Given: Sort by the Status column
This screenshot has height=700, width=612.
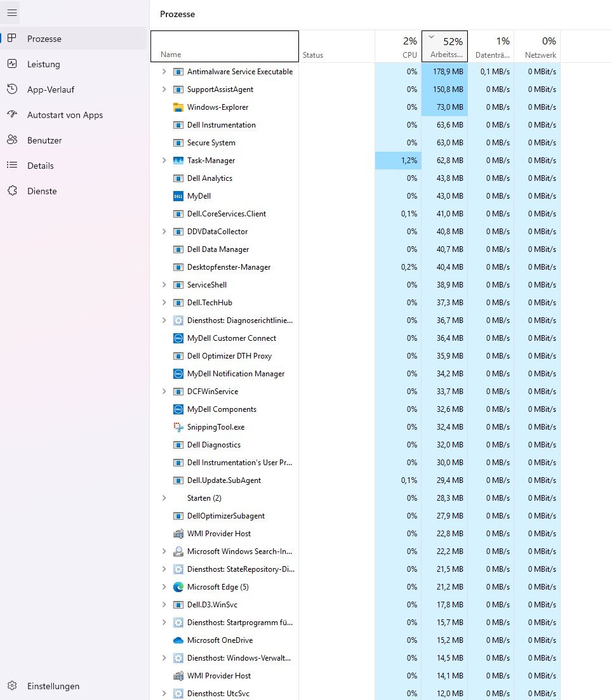Looking at the screenshot, I should click(337, 46).
